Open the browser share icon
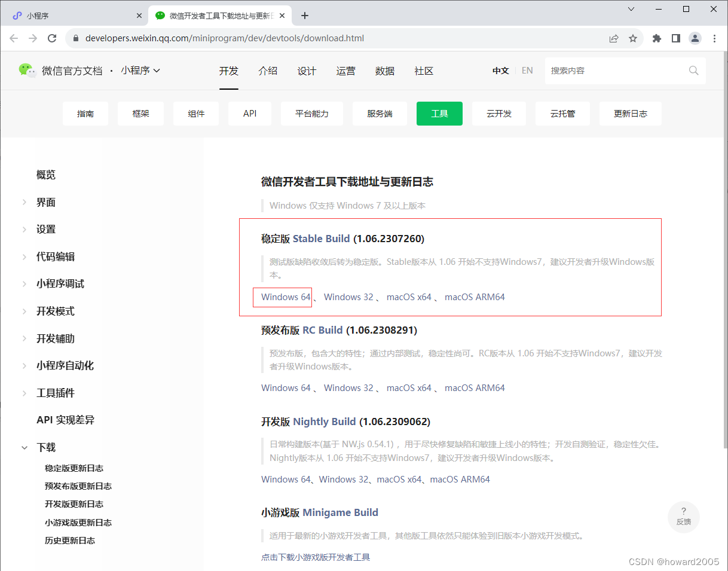Screen dimensions: 728x571 [614, 38]
